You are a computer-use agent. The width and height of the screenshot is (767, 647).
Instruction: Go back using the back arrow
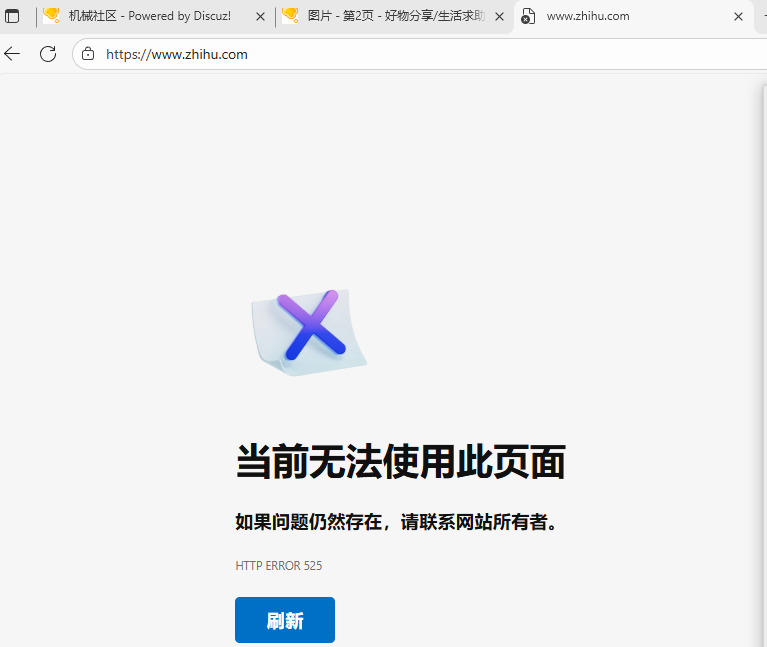point(12,54)
